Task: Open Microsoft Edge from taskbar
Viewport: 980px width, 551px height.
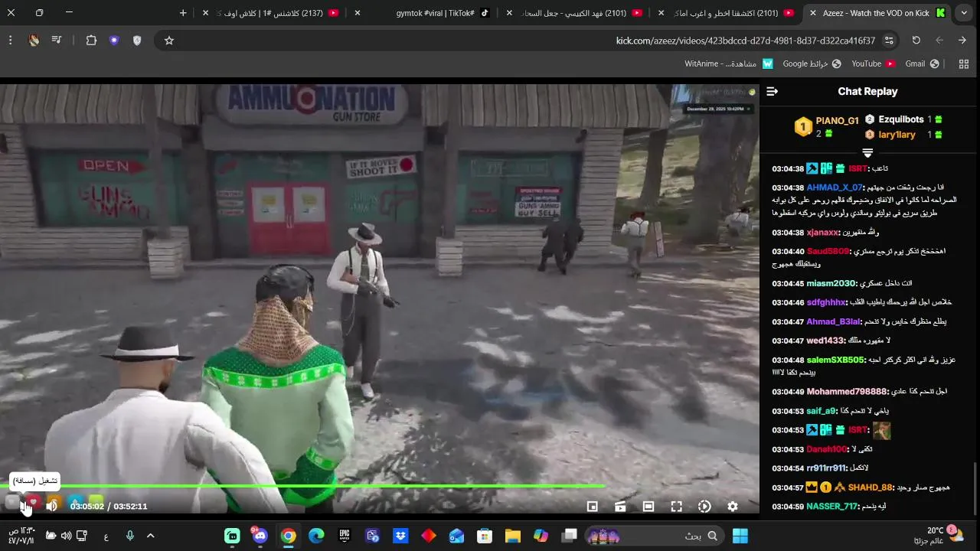Action: (x=316, y=536)
